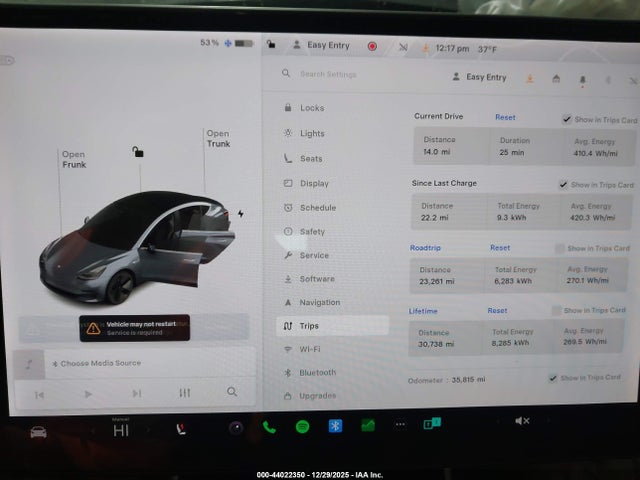Enable Lifetime Show in Trips Card
The width and height of the screenshot is (640, 480).
point(556,311)
